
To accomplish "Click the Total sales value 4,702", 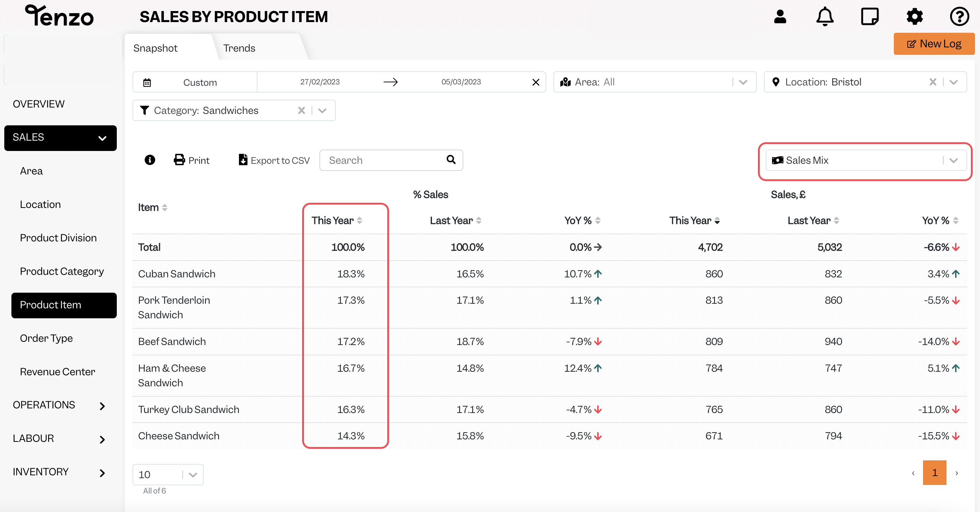I will click(710, 247).
